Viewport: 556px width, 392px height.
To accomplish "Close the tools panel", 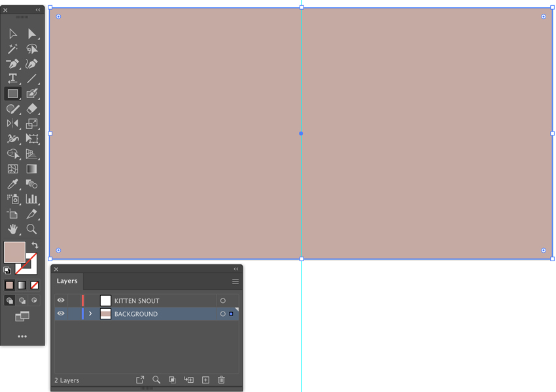I will pos(5,10).
